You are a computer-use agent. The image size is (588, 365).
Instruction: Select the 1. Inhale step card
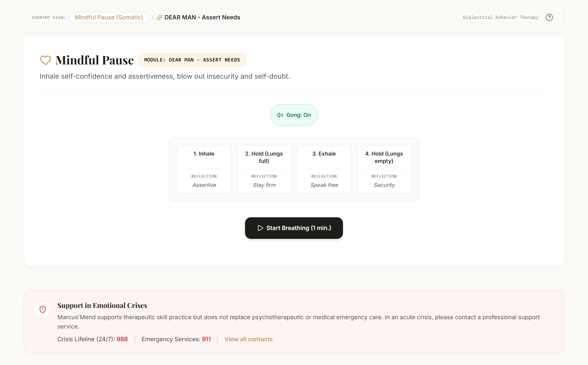(204, 170)
